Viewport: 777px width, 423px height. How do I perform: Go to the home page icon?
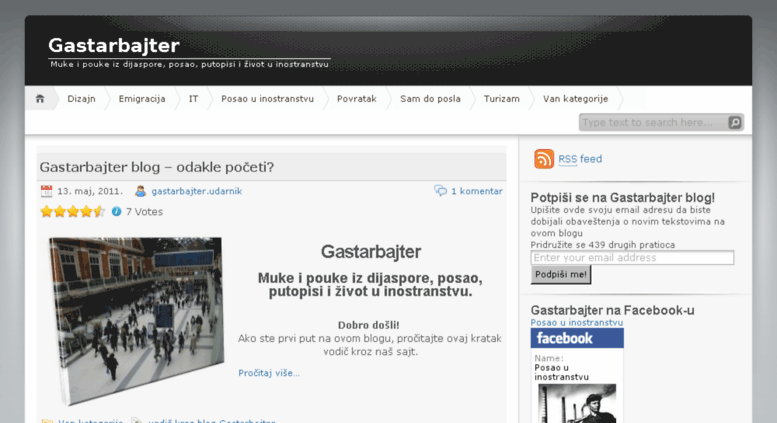coord(40,99)
